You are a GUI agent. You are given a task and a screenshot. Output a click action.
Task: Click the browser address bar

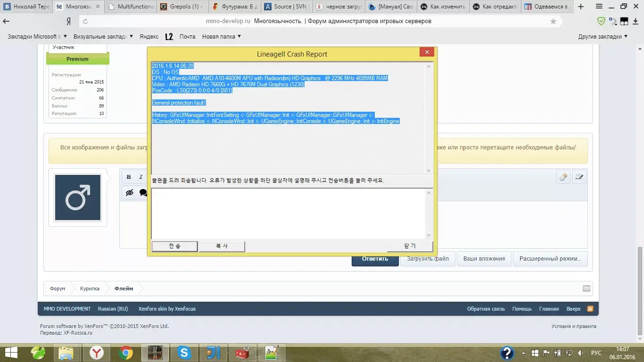pyautogui.click(x=319, y=21)
